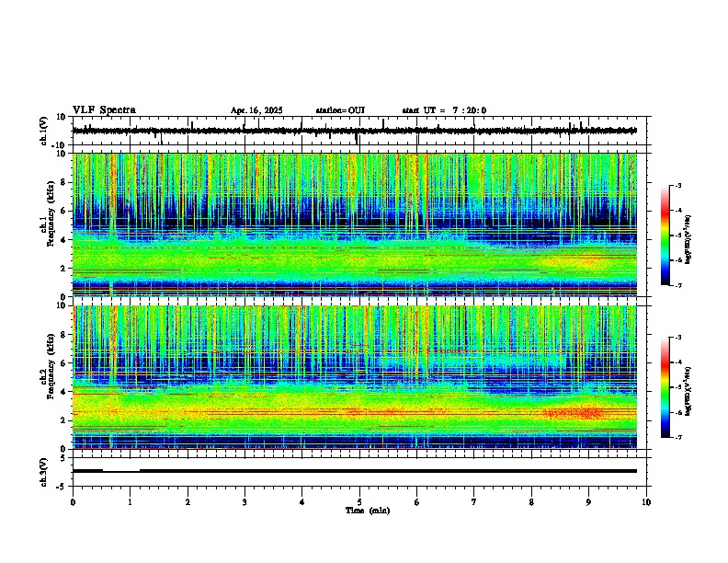
Task: Click tick label "8" on the Time axis
Action: coord(531,502)
